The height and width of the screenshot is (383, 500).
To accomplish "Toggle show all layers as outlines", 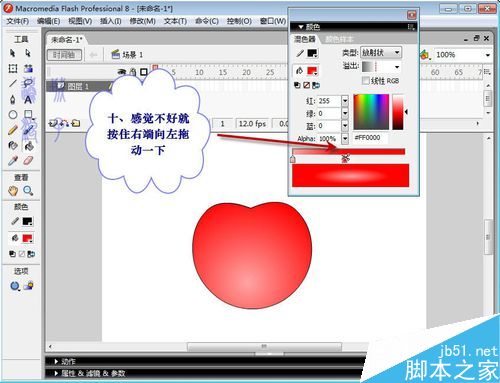I will pos(144,72).
